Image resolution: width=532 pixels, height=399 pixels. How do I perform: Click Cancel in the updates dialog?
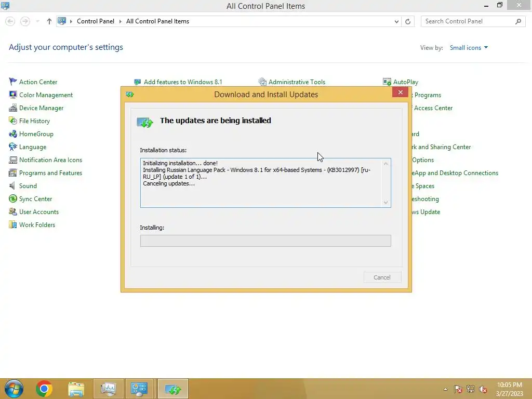point(382,277)
